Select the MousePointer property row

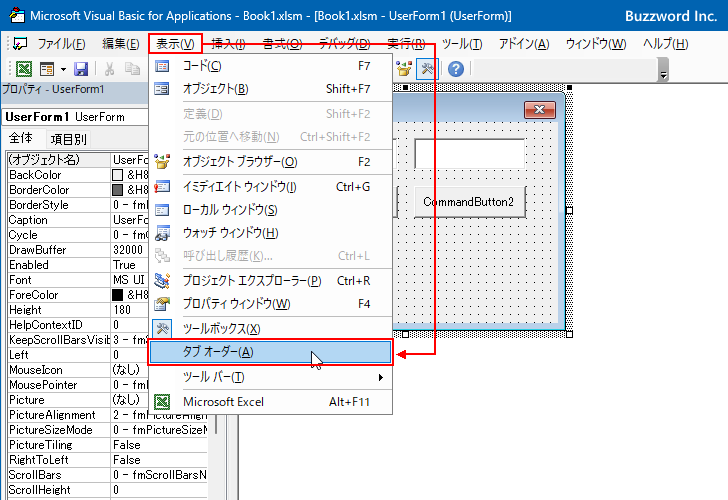pyautogui.click(x=78, y=385)
